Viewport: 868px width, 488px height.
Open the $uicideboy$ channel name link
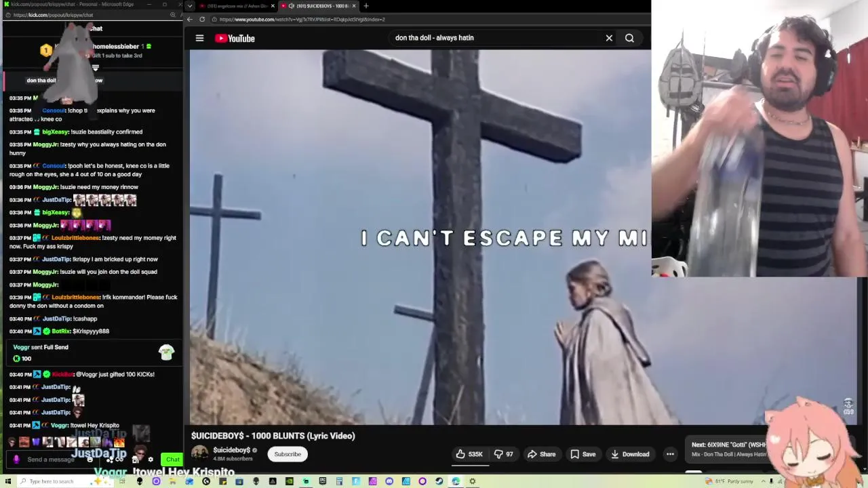tap(232, 450)
